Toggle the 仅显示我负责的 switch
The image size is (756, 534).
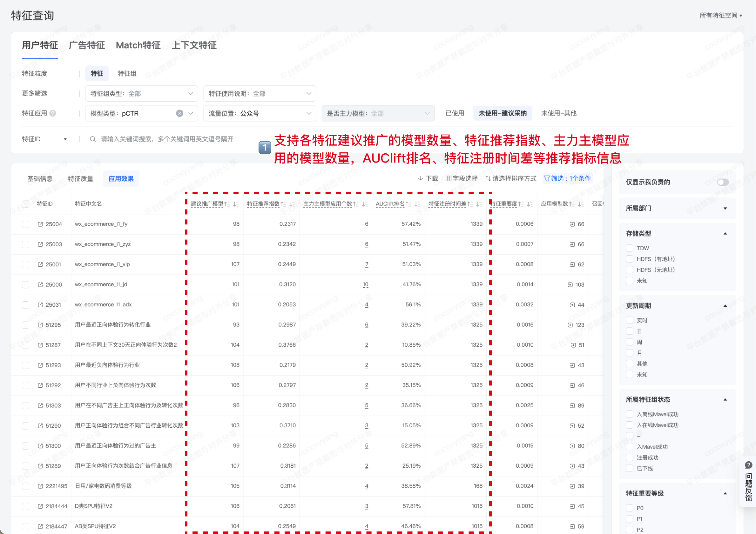723,182
